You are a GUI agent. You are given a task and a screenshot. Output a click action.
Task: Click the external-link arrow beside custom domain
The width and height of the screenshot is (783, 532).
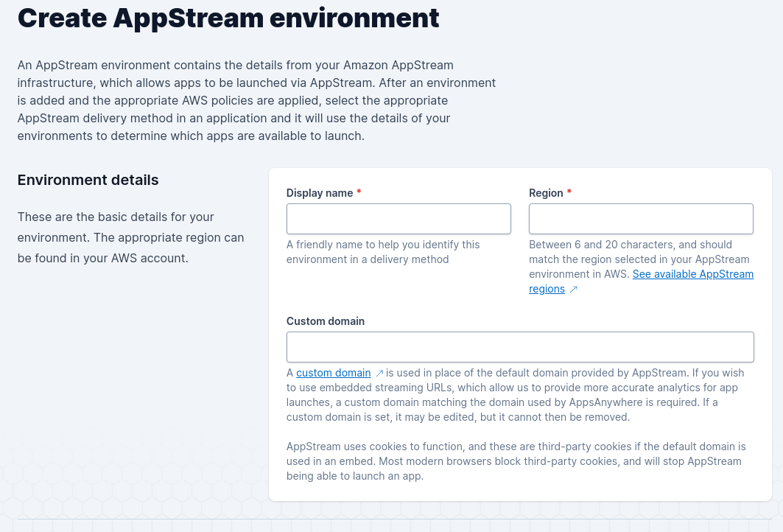pos(379,373)
